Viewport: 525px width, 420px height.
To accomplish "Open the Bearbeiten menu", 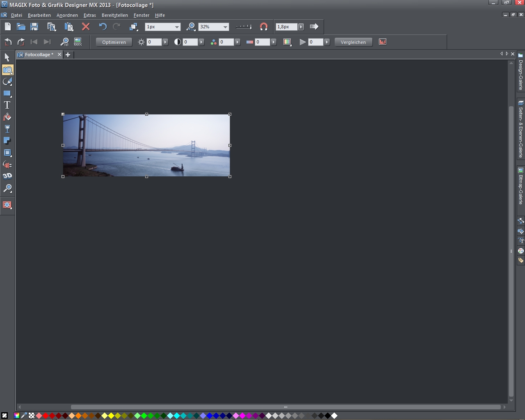I will click(39, 15).
